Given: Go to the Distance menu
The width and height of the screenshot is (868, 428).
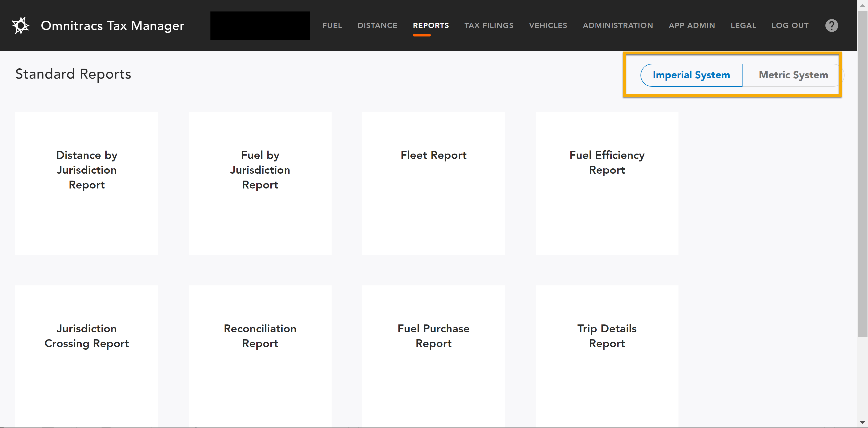Looking at the screenshot, I should 377,26.
